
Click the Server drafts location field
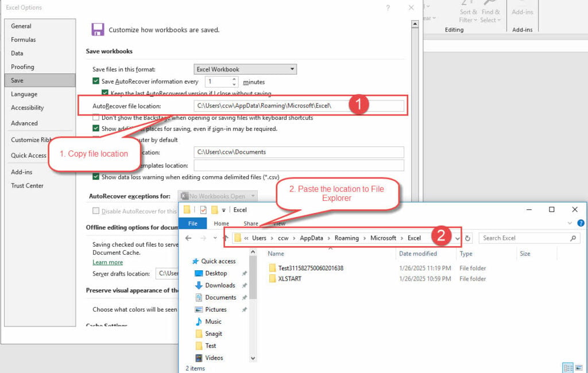167,273
